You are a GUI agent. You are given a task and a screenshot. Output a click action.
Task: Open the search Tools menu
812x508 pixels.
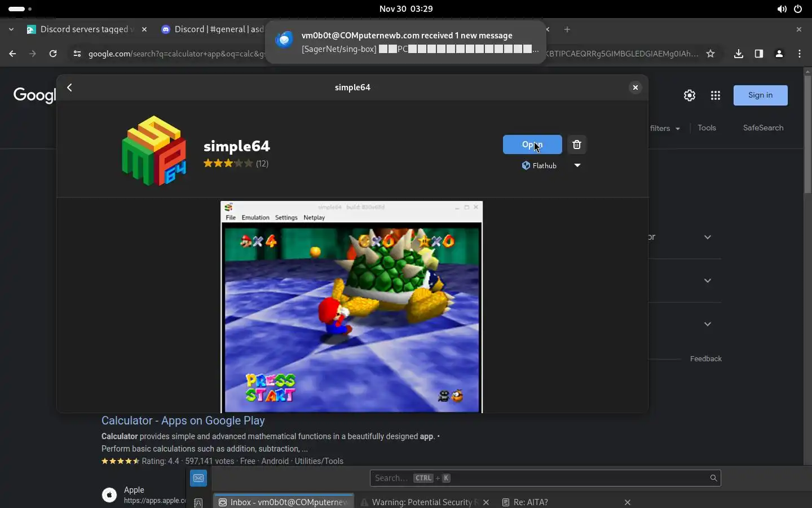click(x=707, y=128)
